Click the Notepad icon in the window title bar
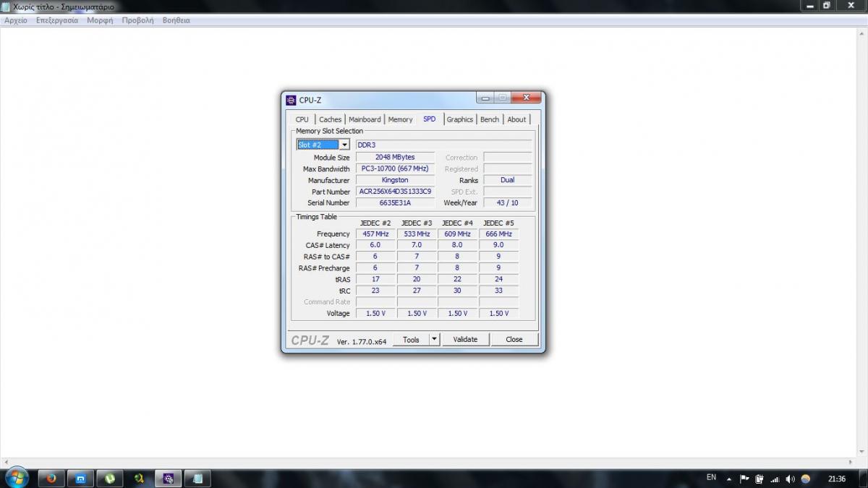 [x=6, y=6]
